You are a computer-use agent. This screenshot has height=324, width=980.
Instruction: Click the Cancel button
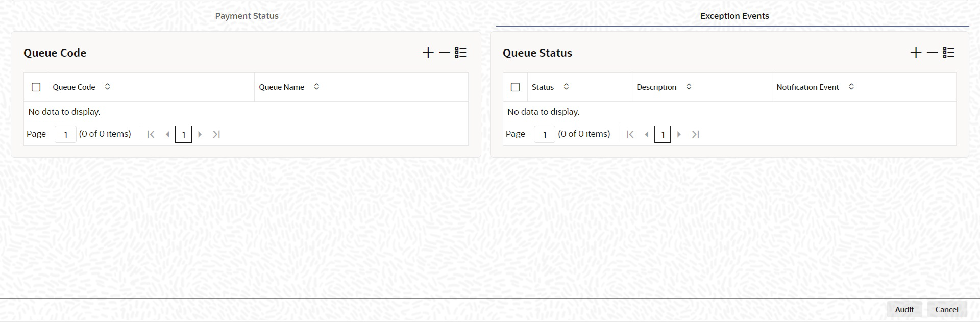[946, 309]
